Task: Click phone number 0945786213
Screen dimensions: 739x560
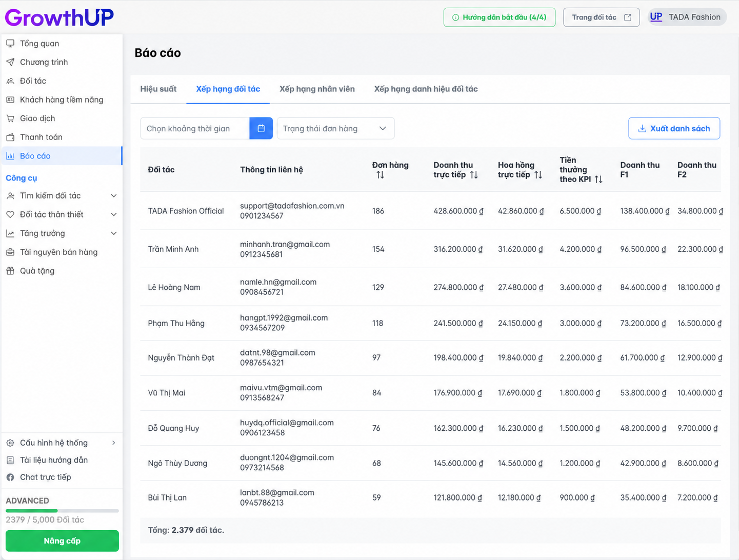Action: 262,503
